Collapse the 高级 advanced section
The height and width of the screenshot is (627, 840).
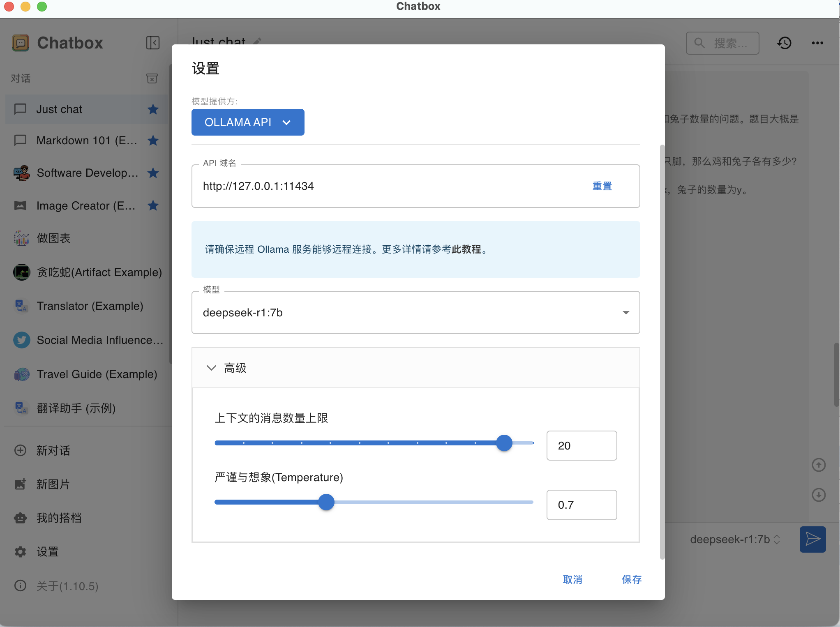[211, 368]
